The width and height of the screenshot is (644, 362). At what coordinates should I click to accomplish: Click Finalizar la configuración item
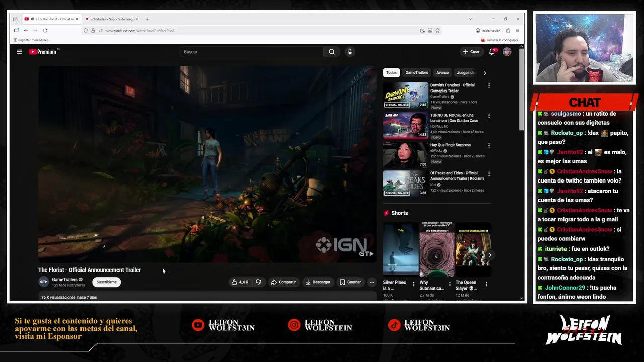(501, 40)
